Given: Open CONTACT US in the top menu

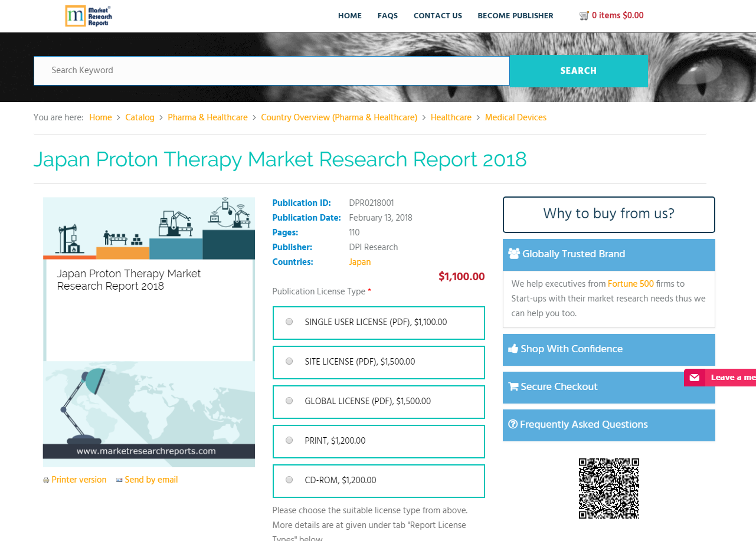Looking at the screenshot, I should coord(438,16).
